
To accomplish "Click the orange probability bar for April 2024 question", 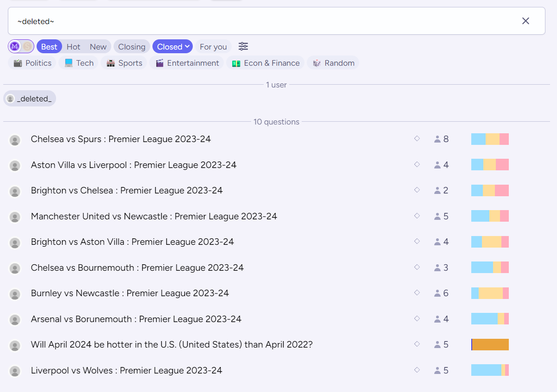I will pos(490,344).
